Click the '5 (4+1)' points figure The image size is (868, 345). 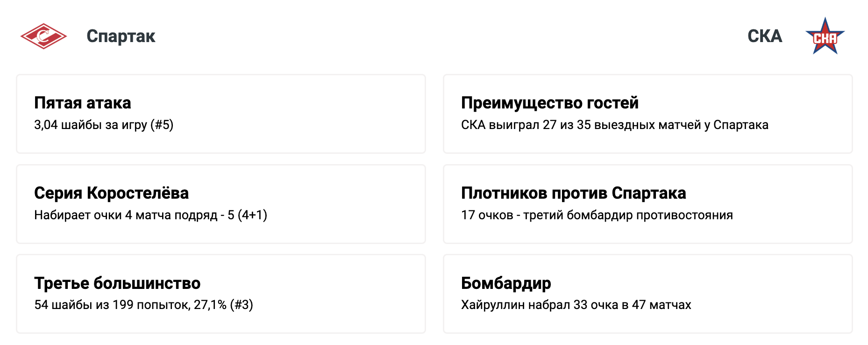pyautogui.click(x=247, y=215)
